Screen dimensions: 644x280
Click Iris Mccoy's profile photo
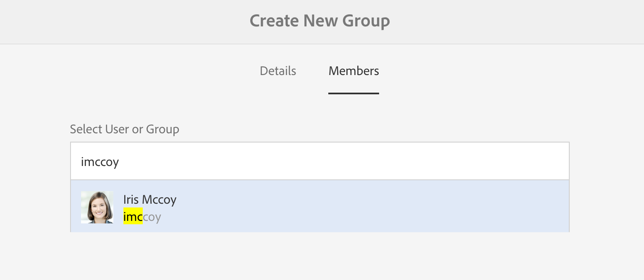coord(97,207)
